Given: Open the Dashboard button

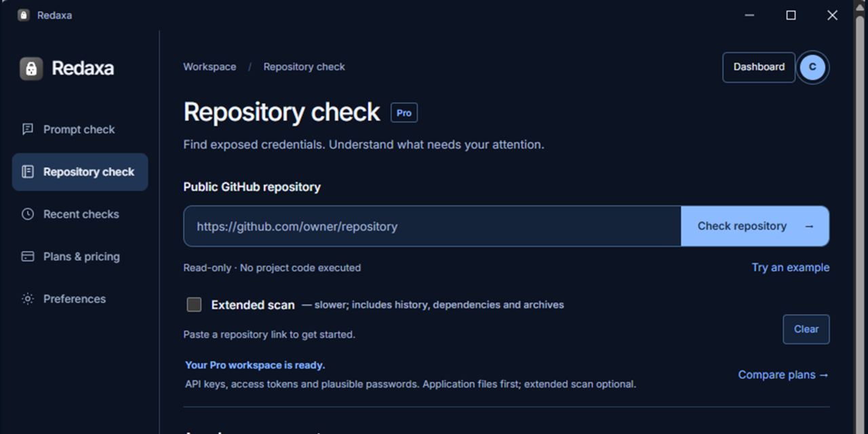Looking at the screenshot, I should [759, 67].
